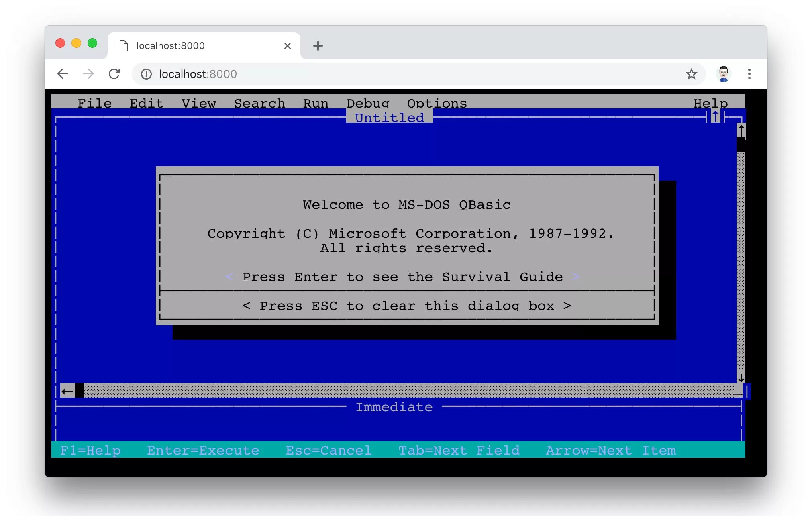The image size is (812, 516).
Task: Open the Edit menu
Action: tap(147, 103)
